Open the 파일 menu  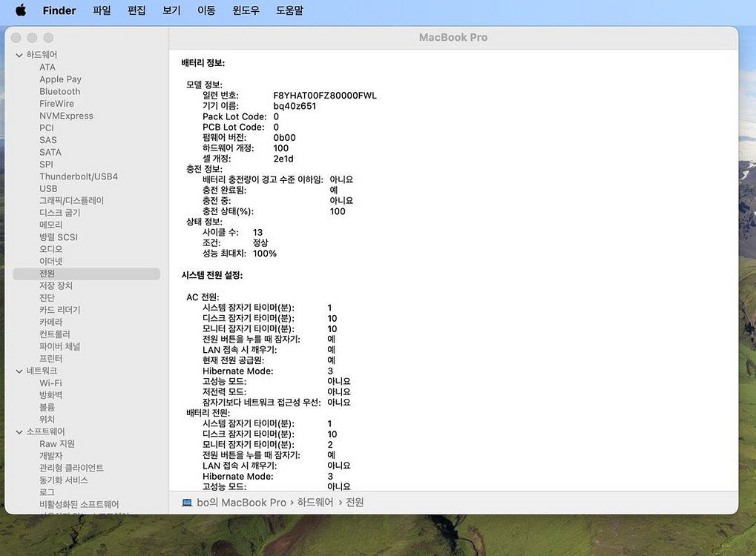[x=101, y=10]
